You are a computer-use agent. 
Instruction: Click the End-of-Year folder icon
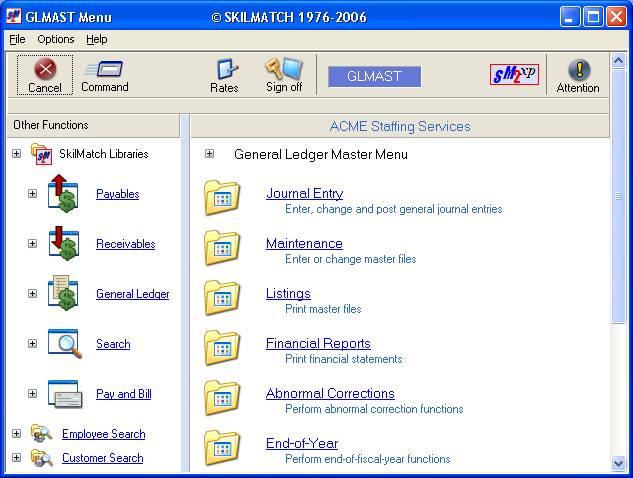click(222, 448)
